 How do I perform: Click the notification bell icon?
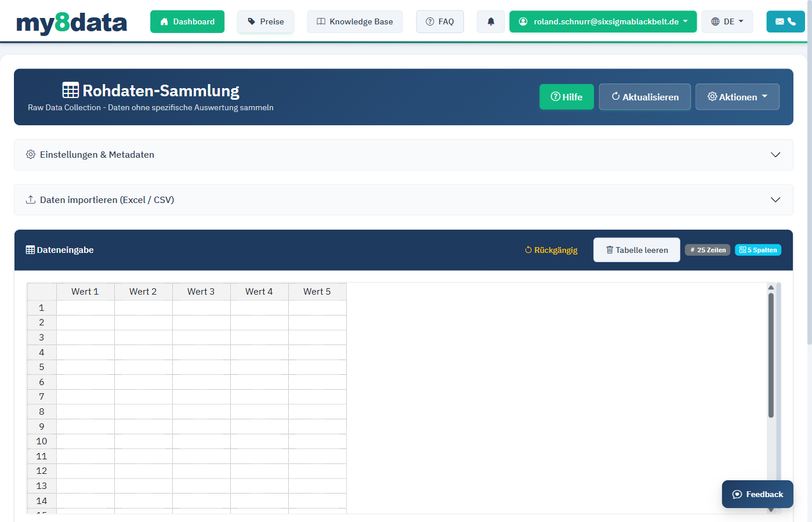tap(491, 21)
